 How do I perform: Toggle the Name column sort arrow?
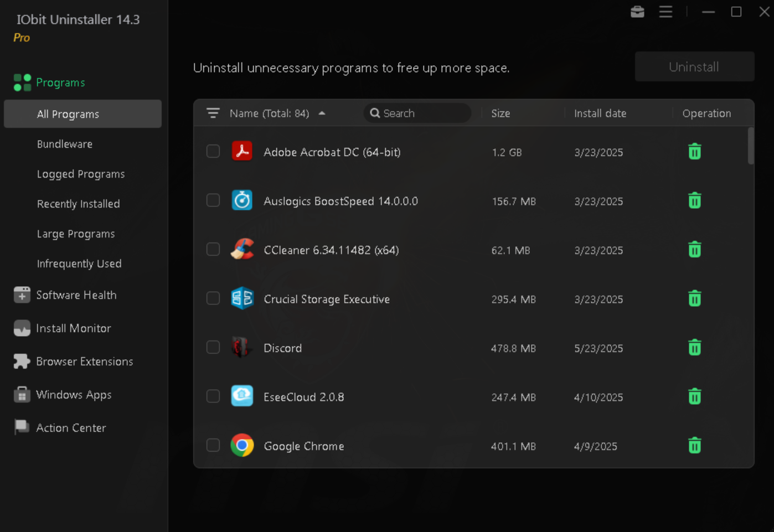pos(322,113)
